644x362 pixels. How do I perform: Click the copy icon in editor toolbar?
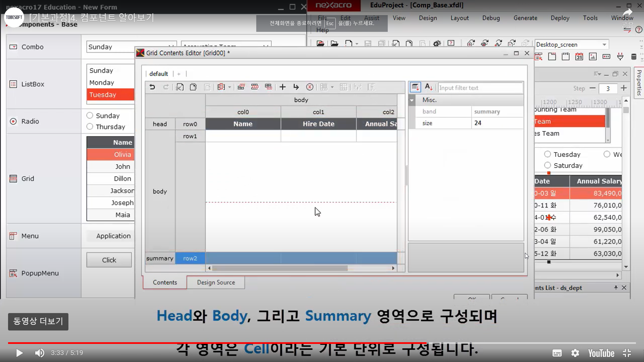pos(193,87)
